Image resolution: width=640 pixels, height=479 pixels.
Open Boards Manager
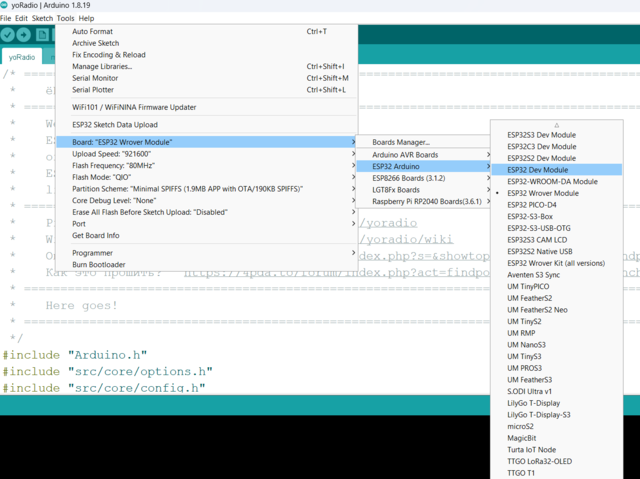[424, 142]
